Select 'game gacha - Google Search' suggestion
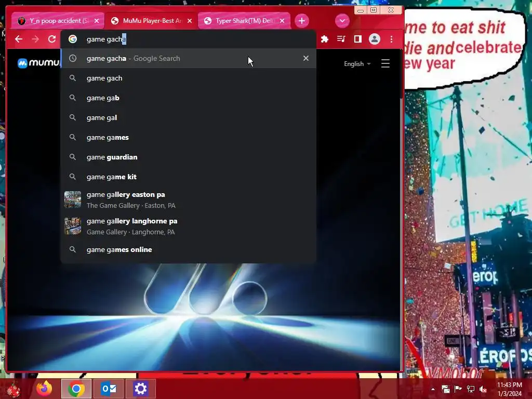This screenshot has height=399, width=532. coord(188,58)
